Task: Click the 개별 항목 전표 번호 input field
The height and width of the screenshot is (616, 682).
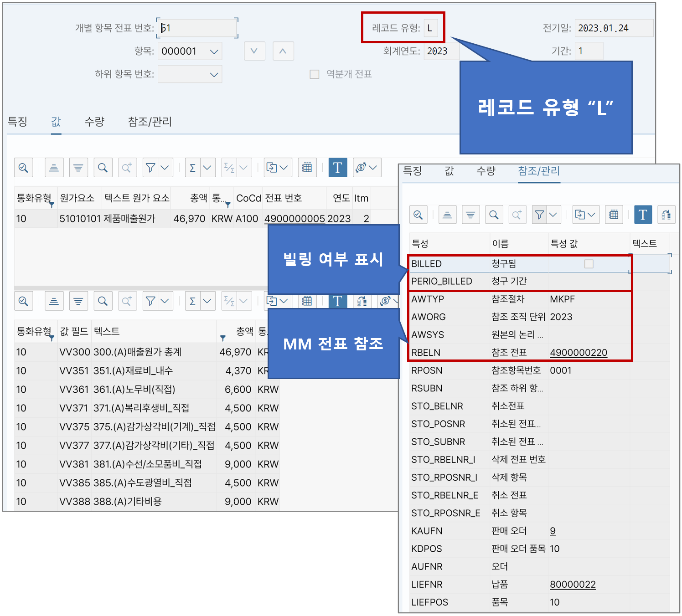Action: click(x=197, y=28)
